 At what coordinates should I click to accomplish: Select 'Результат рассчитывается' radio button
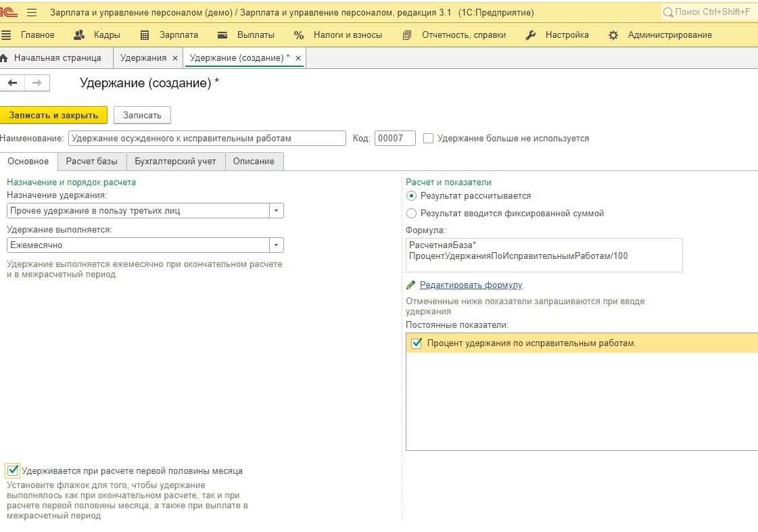(411, 195)
